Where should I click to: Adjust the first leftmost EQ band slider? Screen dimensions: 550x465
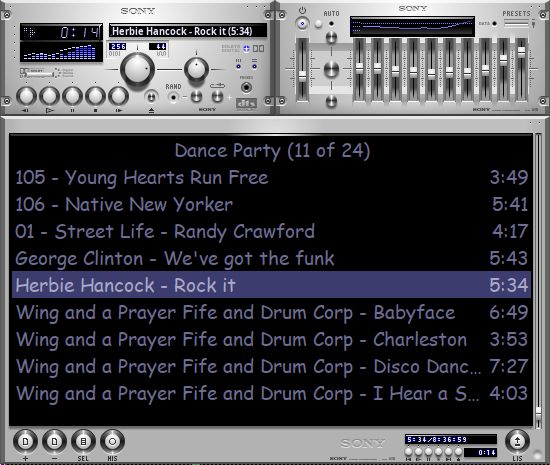(x=359, y=69)
